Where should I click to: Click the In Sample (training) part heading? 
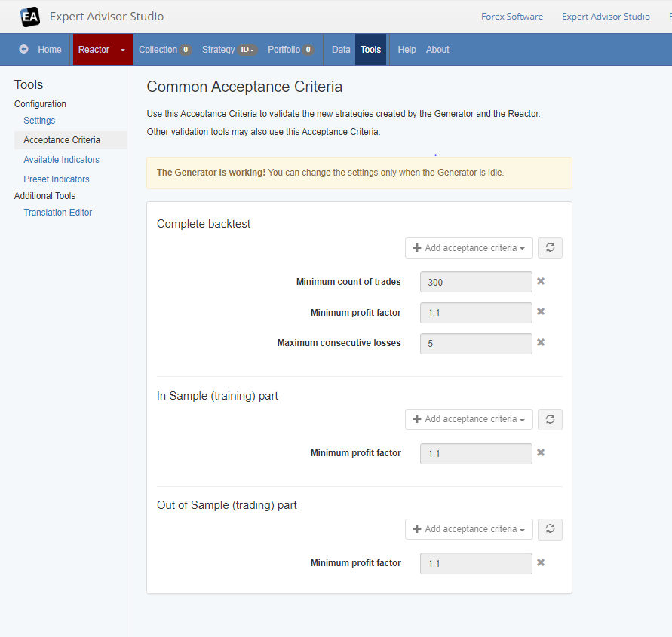point(217,396)
